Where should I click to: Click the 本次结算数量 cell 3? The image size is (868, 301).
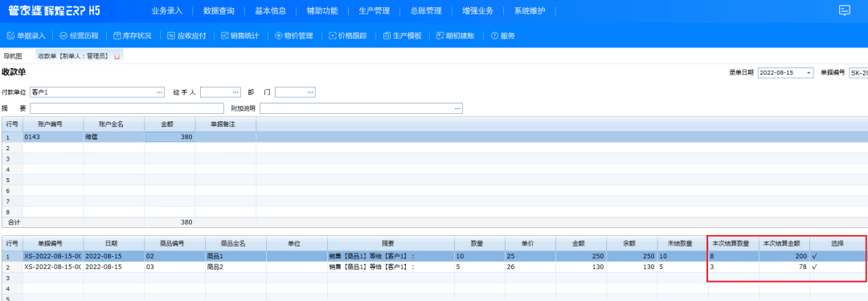click(734, 266)
